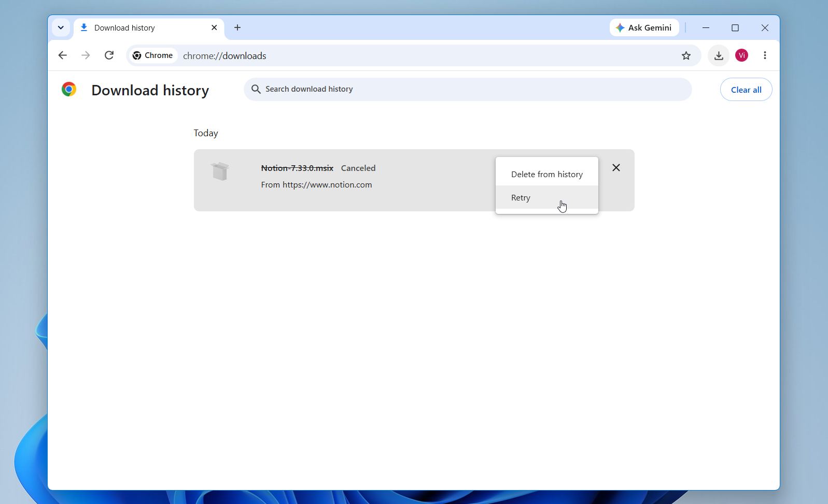Minimize the Chrome window

coord(706,28)
